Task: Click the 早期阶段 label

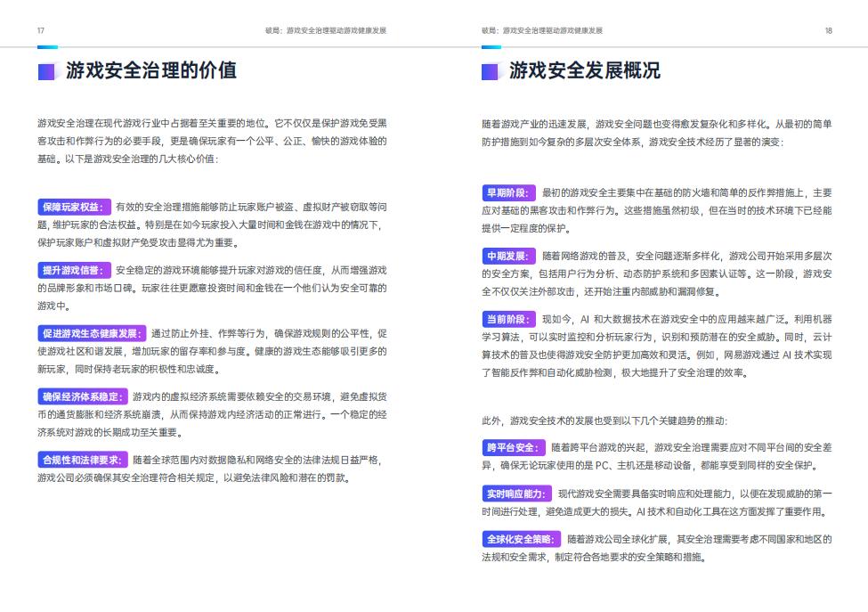Action: pos(508,192)
